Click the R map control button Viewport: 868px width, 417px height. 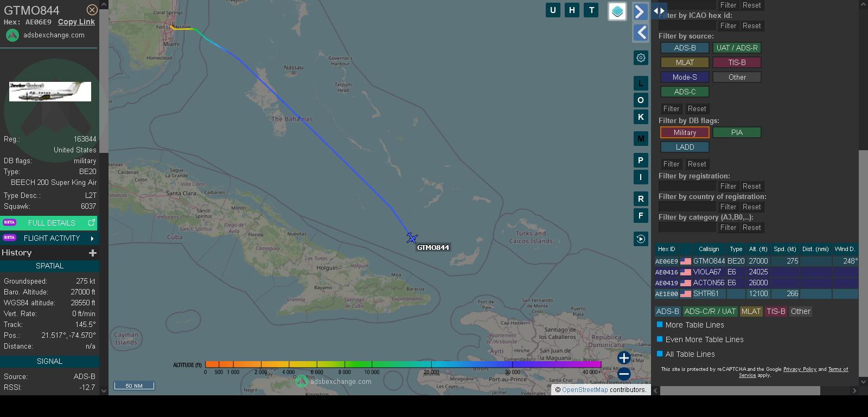pyautogui.click(x=641, y=199)
